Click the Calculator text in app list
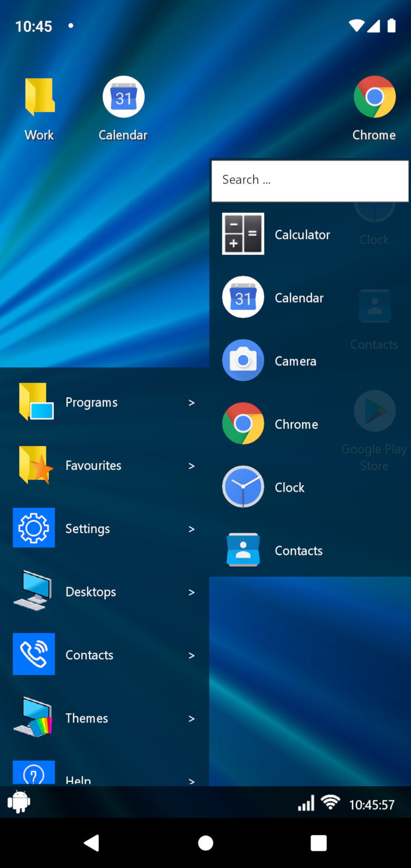 302,235
